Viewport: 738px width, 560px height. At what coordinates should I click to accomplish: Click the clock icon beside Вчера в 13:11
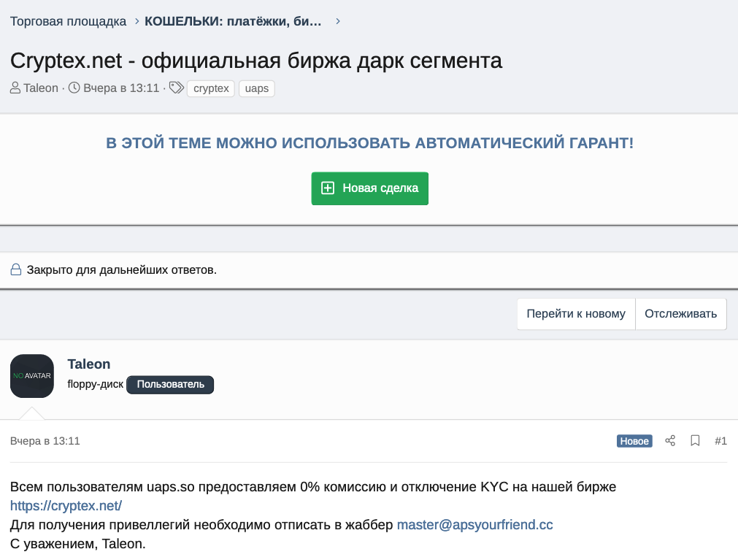(x=74, y=88)
